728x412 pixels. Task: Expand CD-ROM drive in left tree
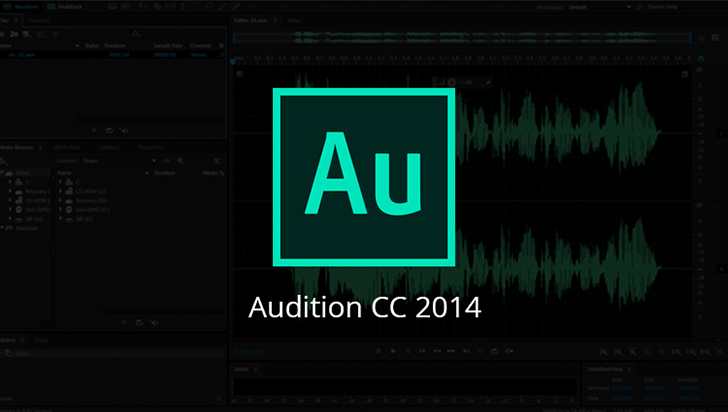point(10,200)
